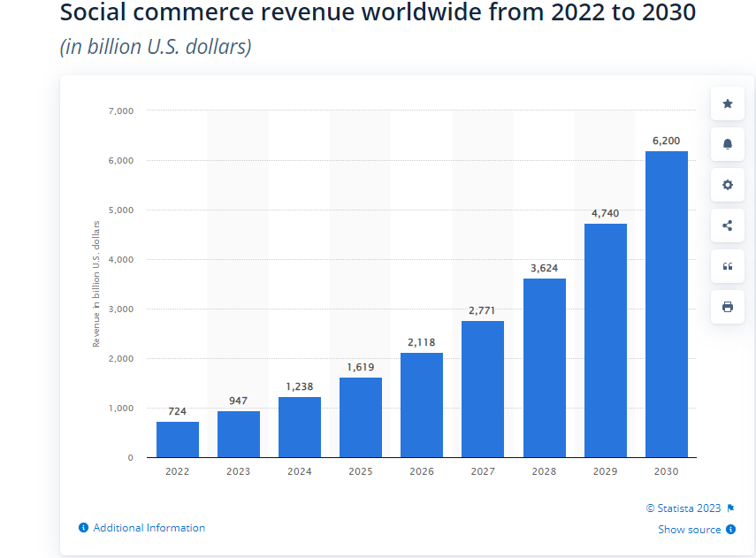Click the y-axis tick 1,000
This screenshot has height=558, width=756.
121,409
